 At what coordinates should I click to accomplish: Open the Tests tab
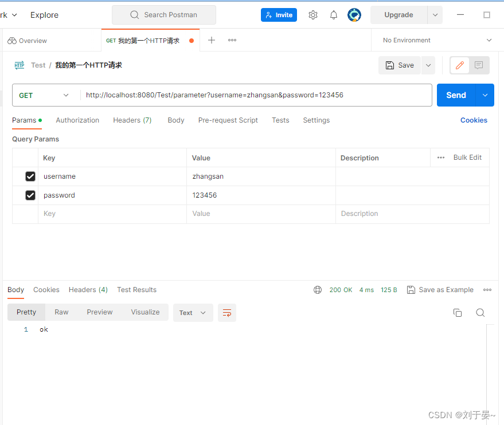tap(280, 120)
